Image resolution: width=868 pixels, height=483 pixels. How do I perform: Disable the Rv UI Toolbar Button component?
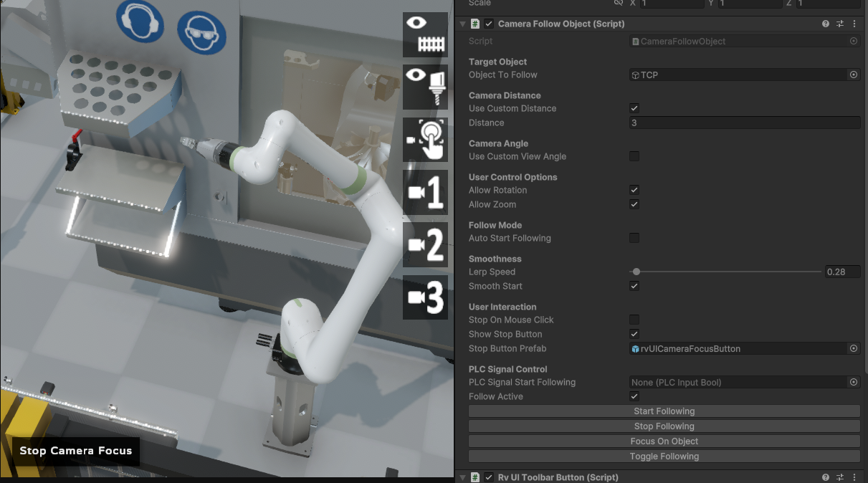point(489,477)
